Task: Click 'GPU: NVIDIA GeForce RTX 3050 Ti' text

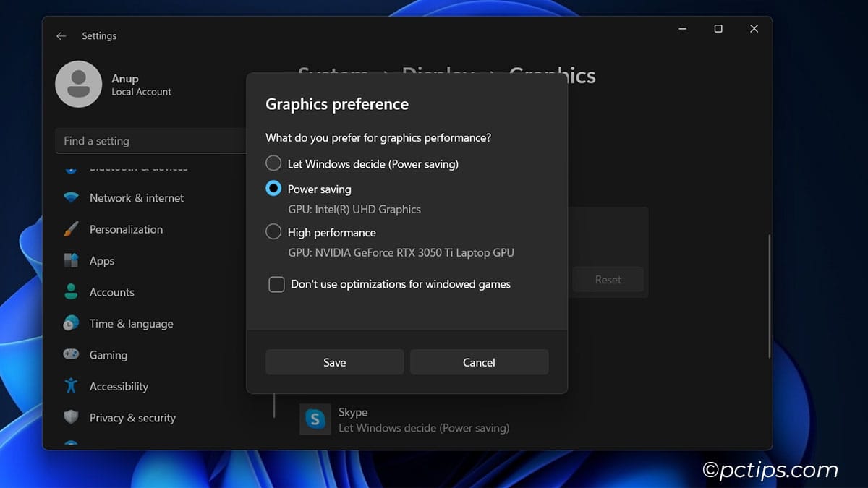Action: [x=401, y=253]
